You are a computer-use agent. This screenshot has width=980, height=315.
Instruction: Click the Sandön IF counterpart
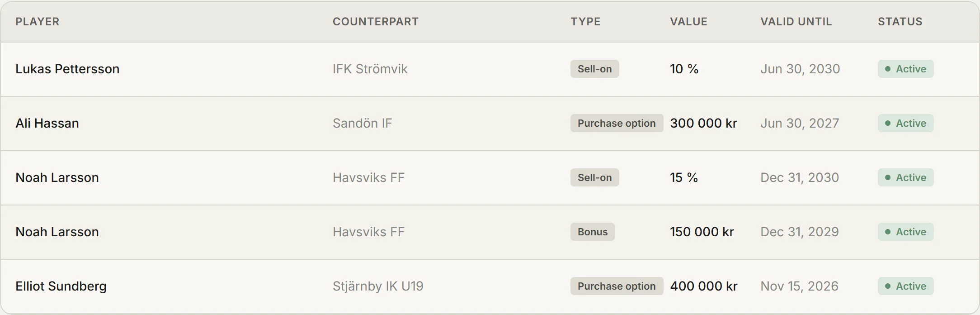click(x=362, y=123)
